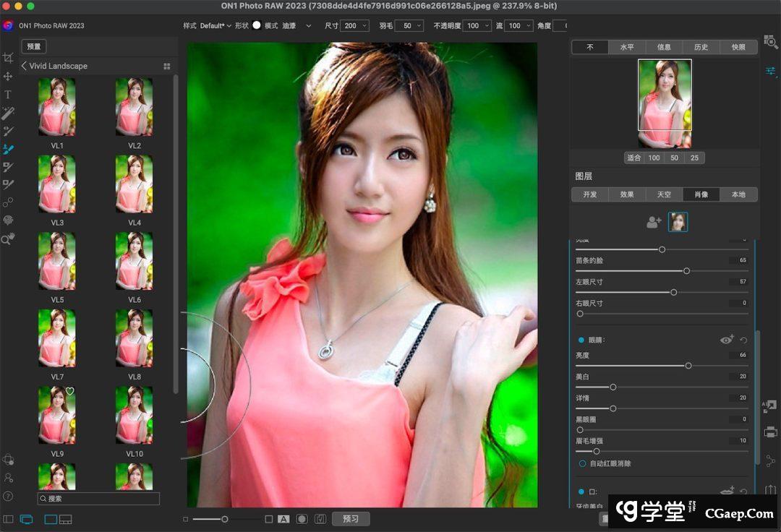Select the Crop tool
The height and width of the screenshot is (532, 781).
click(x=8, y=58)
